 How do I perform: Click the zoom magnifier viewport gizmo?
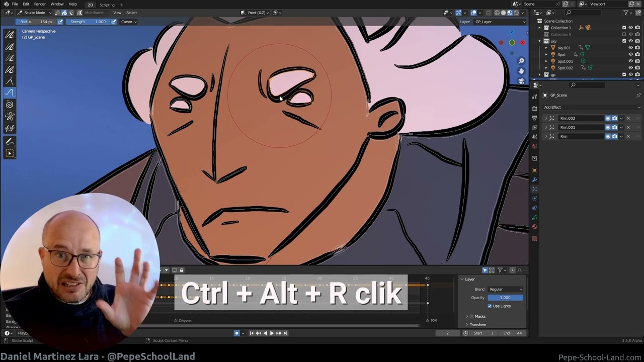521,61
